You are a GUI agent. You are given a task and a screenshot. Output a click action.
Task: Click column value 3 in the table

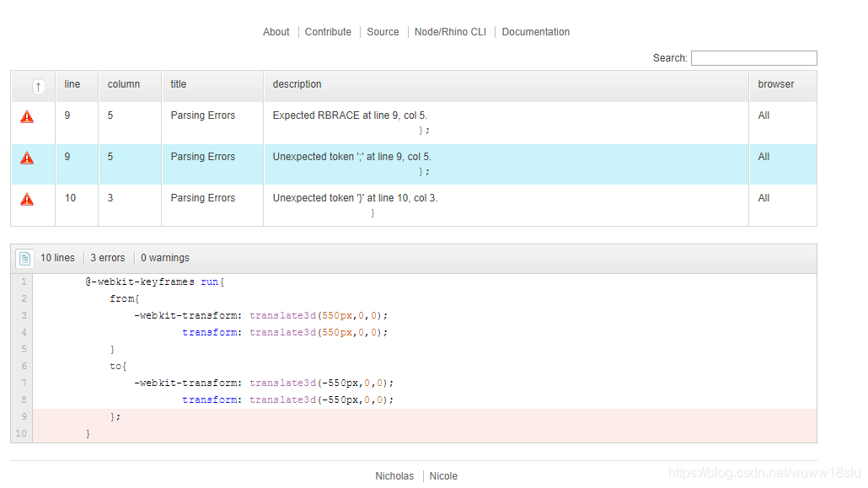(x=110, y=198)
